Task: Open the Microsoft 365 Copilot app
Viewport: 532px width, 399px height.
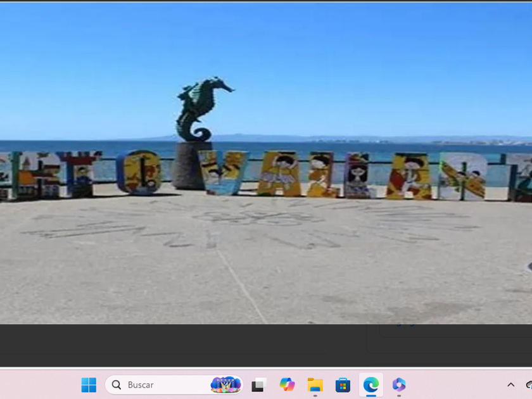Action: tap(398, 384)
